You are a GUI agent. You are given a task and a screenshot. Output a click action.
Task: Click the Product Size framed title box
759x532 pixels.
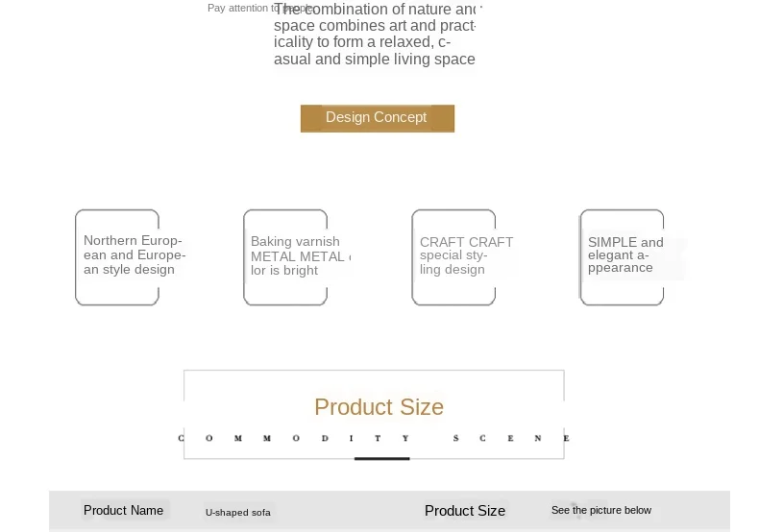tap(374, 415)
